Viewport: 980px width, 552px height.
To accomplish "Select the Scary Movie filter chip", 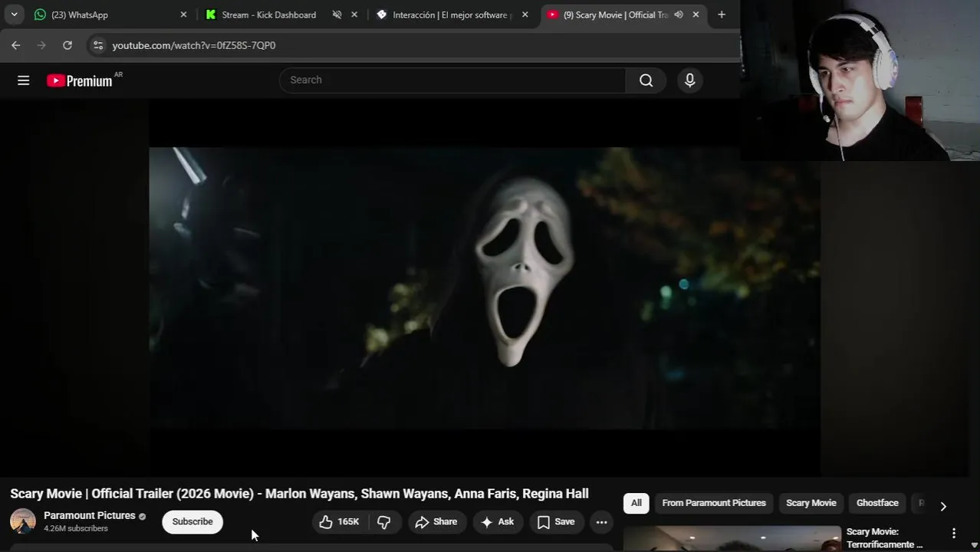I will [811, 503].
